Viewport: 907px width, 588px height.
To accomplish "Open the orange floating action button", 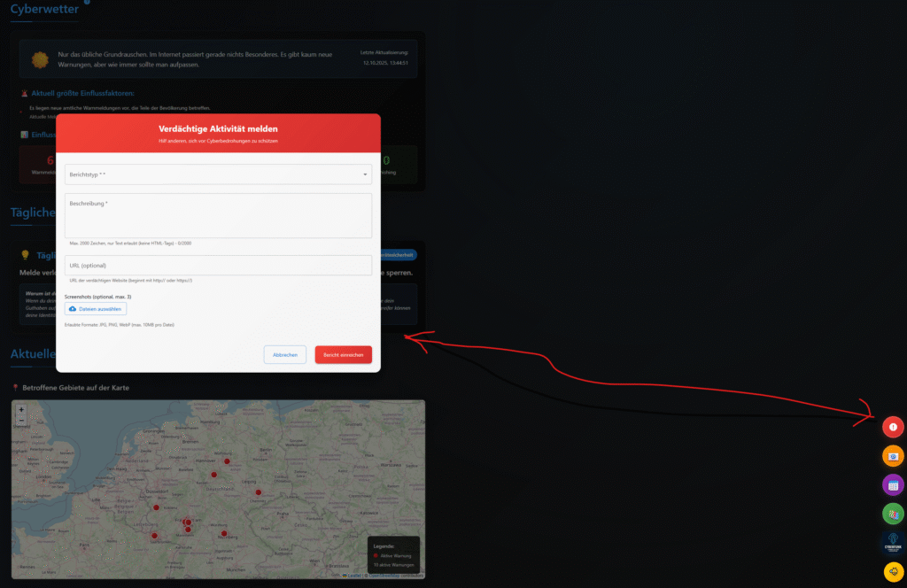I will (x=893, y=456).
